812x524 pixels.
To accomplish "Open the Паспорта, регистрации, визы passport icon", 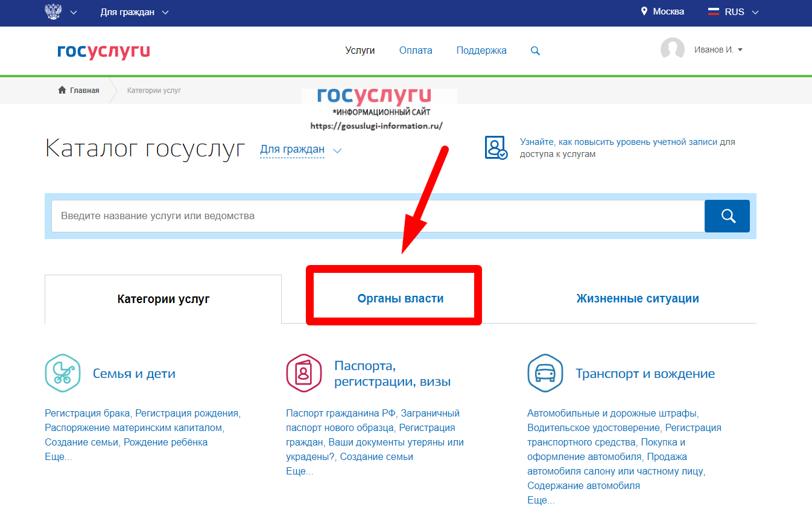I will (x=303, y=374).
